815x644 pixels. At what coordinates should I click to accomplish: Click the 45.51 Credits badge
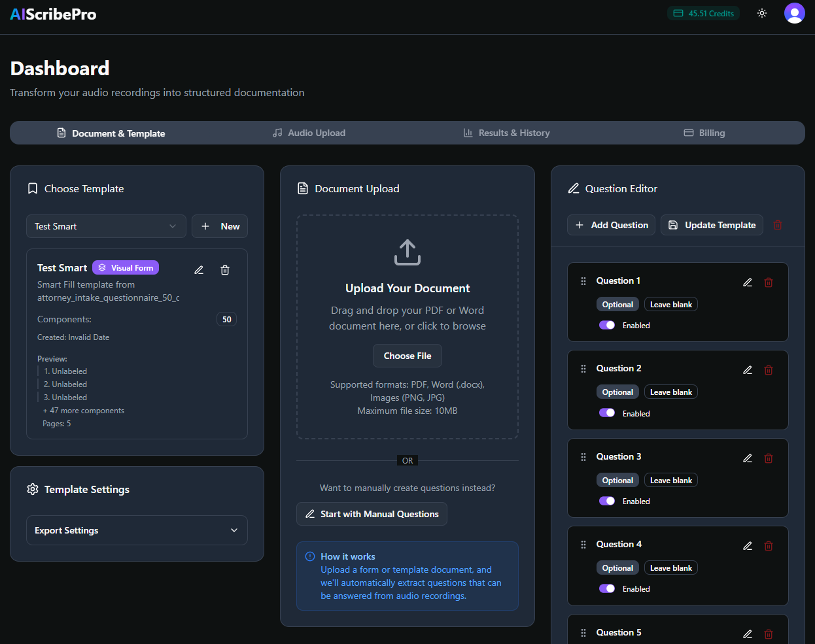coord(703,13)
